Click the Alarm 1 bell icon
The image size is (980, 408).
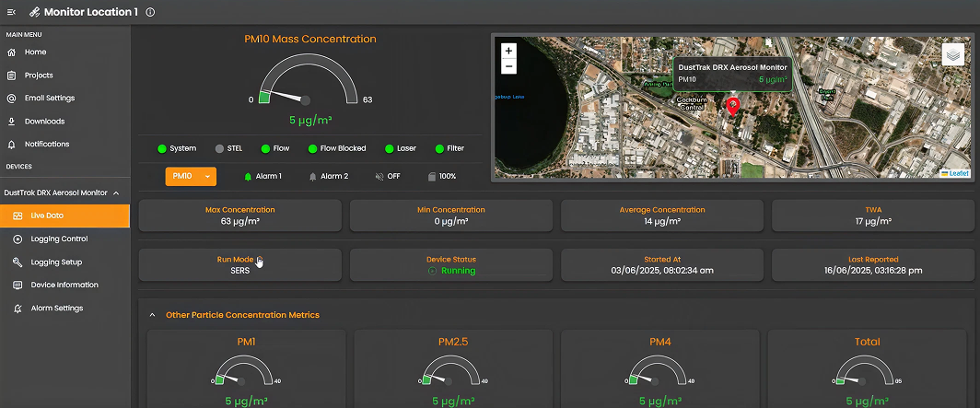(x=248, y=176)
